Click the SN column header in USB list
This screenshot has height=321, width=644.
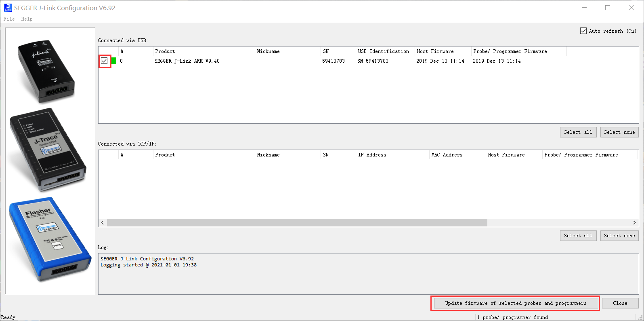pyautogui.click(x=338, y=51)
